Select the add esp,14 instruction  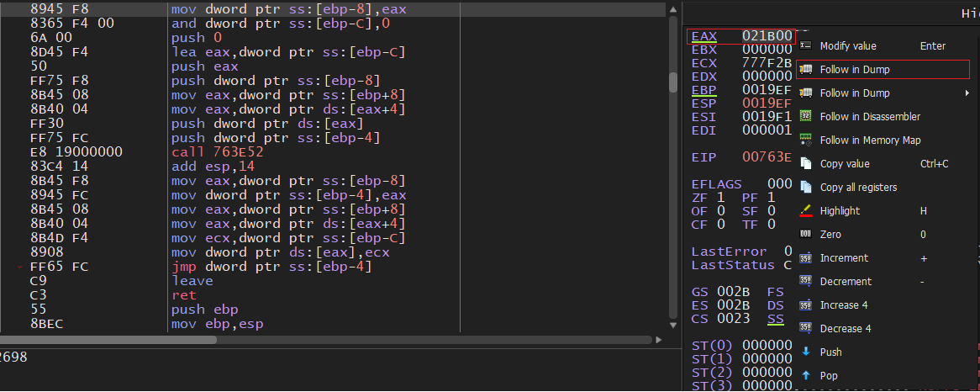click(x=213, y=167)
